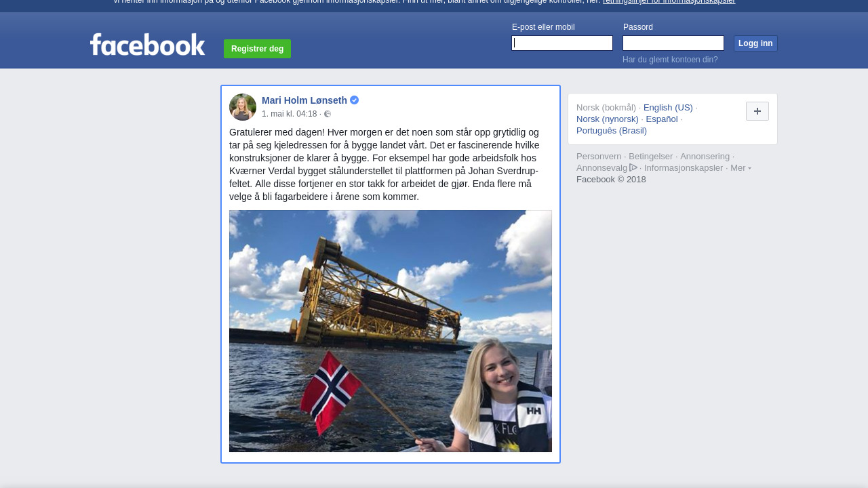Image resolution: width=868 pixels, height=488 pixels.
Task: Open the post photo with Norwegian flag
Action: click(391, 331)
